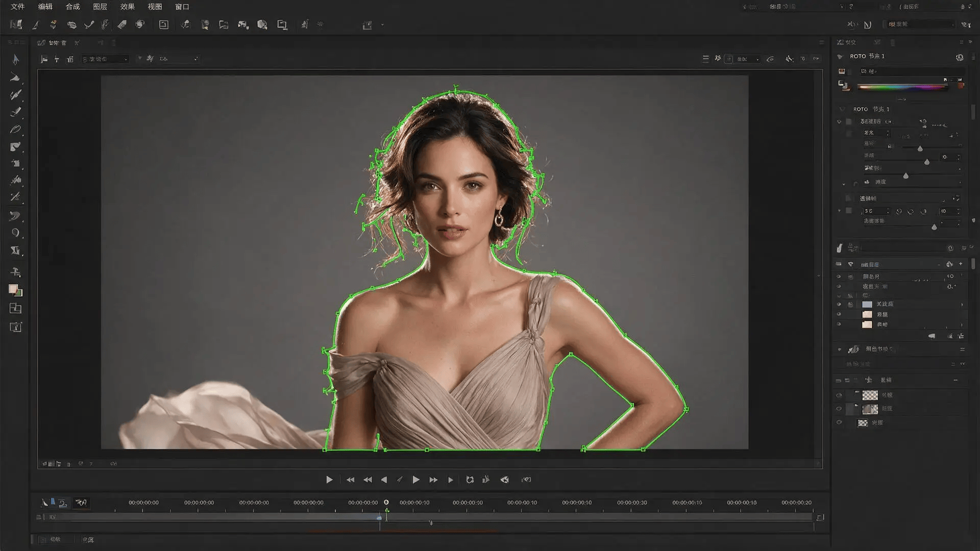980x551 pixels.
Task: Click the plus icon in the shapes list header
Action: (x=961, y=264)
